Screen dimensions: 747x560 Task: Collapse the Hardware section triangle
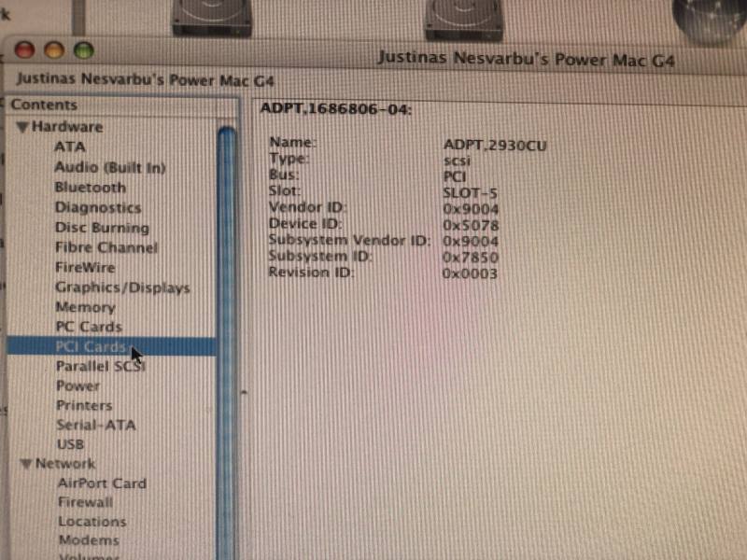22,127
